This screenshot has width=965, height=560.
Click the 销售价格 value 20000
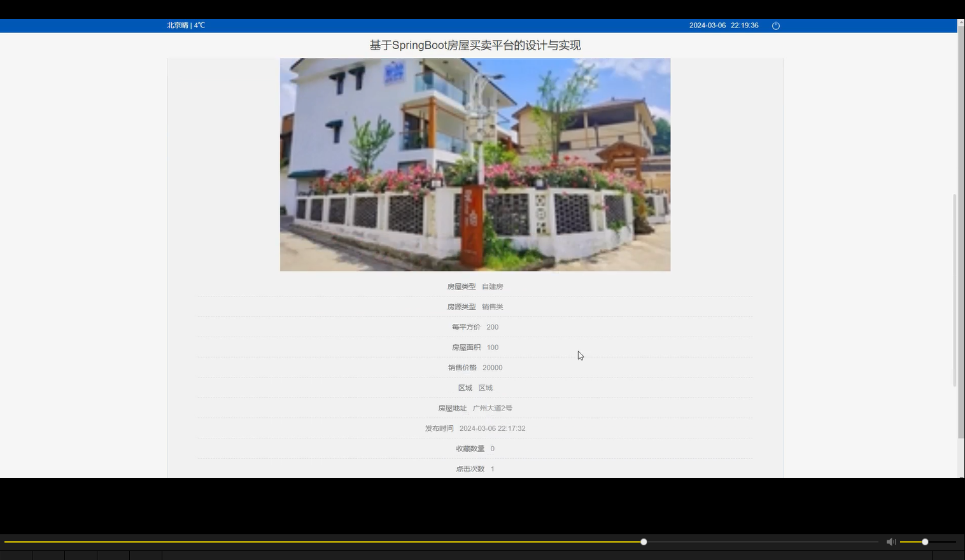pyautogui.click(x=492, y=368)
